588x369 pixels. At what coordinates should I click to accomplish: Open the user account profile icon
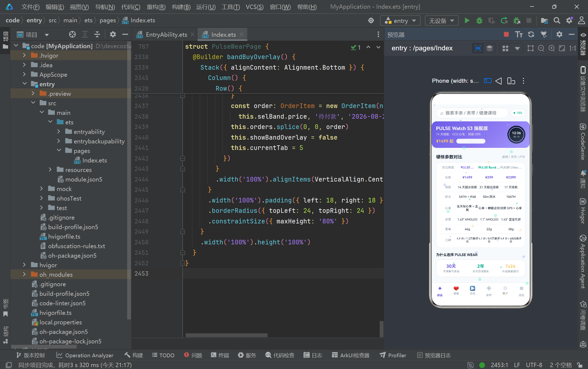(x=581, y=21)
